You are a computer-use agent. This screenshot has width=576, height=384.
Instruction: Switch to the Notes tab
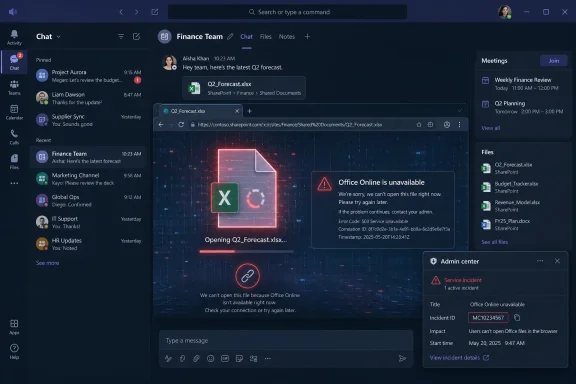tap(287, 37)
